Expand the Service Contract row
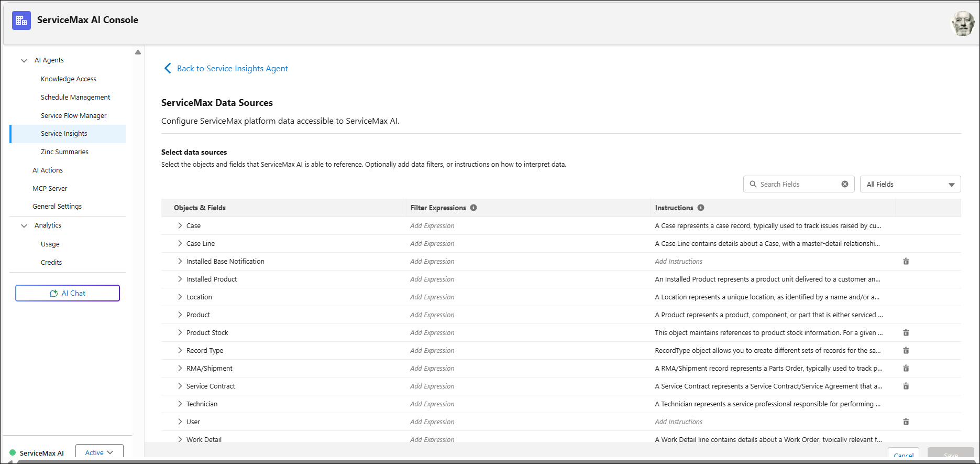 [x=180, y=386]
